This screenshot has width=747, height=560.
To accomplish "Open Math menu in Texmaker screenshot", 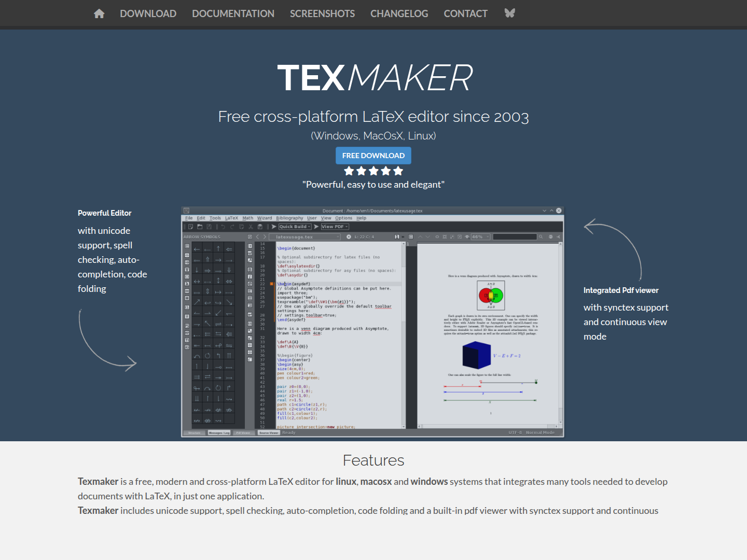I will (248, 218).
